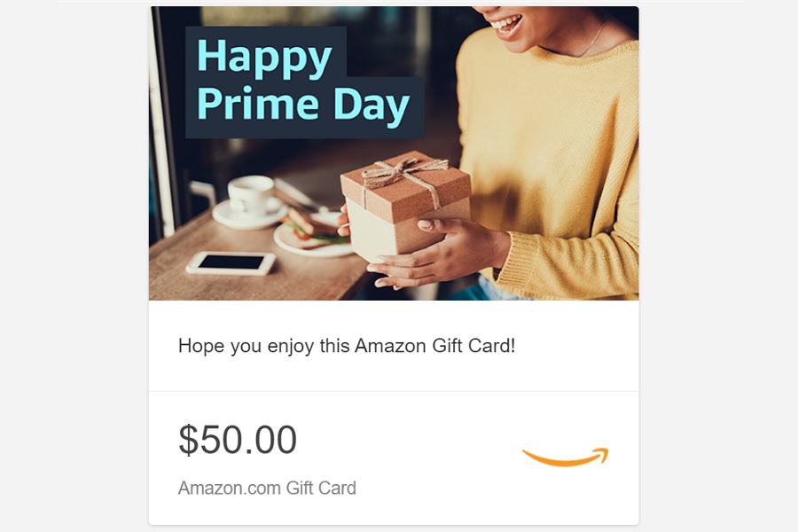The height and width of the screenshot is (532, 798).
Task: Click the hands holding the gift box
Action: tap(438, 249)
